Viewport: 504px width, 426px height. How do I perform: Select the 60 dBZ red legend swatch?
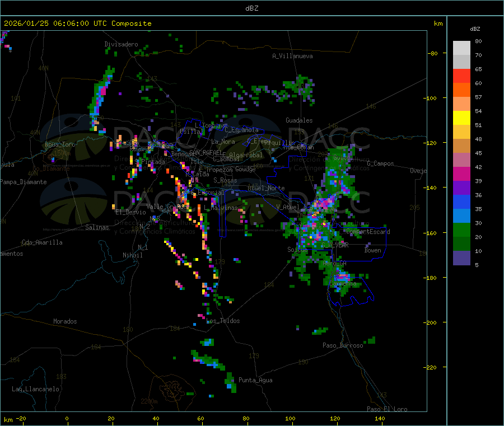pyautogui.click(x=461, y=76)
